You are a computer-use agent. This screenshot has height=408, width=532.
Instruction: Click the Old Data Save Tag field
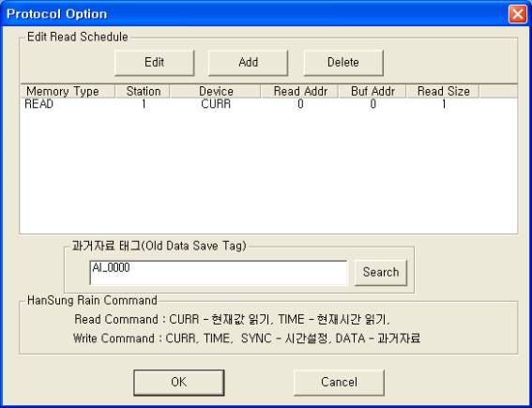tap(219, 273)
